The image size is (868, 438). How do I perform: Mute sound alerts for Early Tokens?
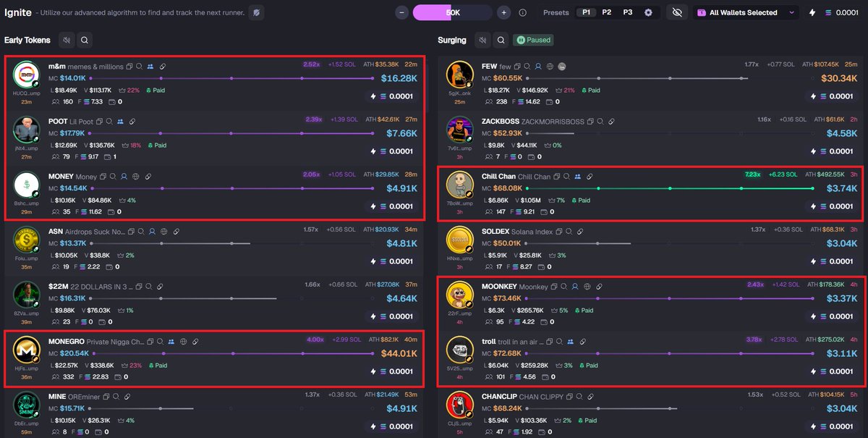[67, 41]
